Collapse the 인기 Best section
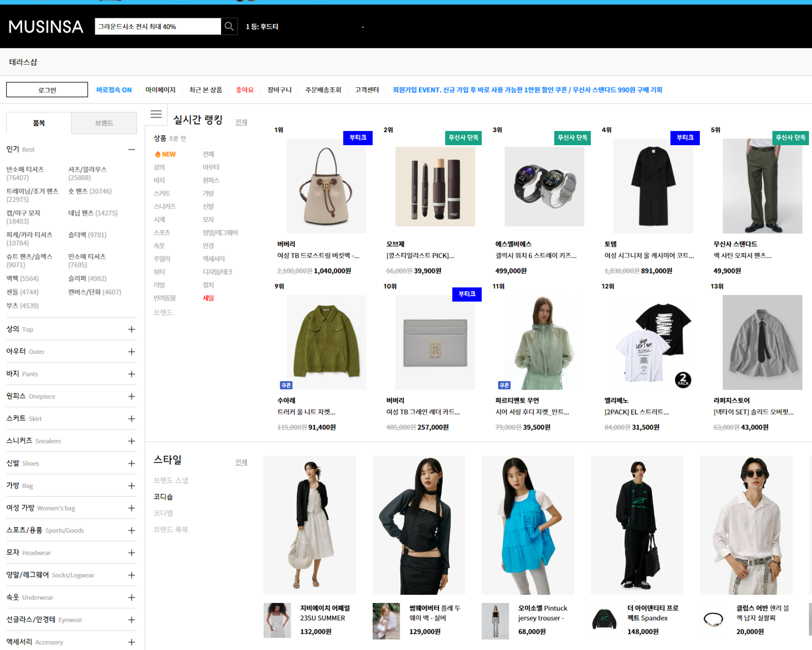This screenshot has height=650, width=812. coord(132,149)
